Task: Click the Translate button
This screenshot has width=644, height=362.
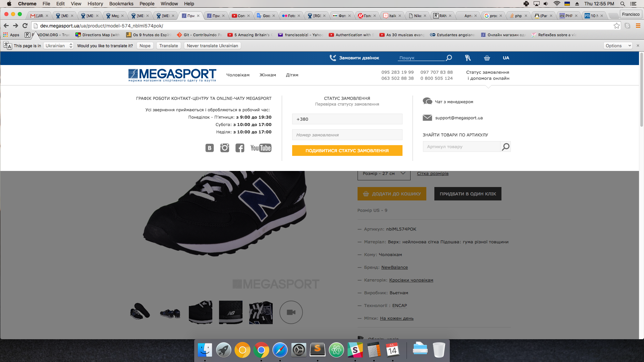Action: coord(168,46)
